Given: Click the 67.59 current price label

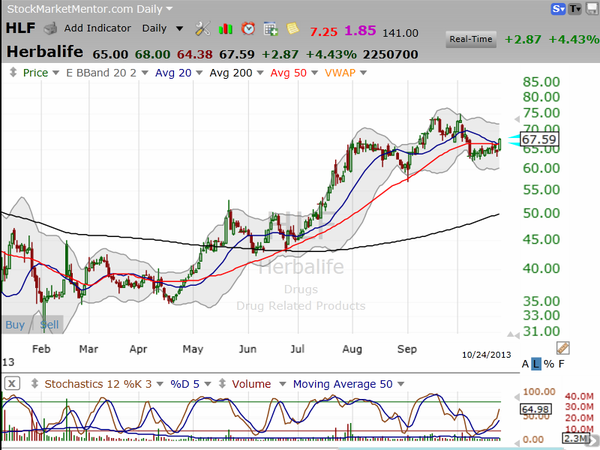Looking at the screenshot, I should 539,139.
